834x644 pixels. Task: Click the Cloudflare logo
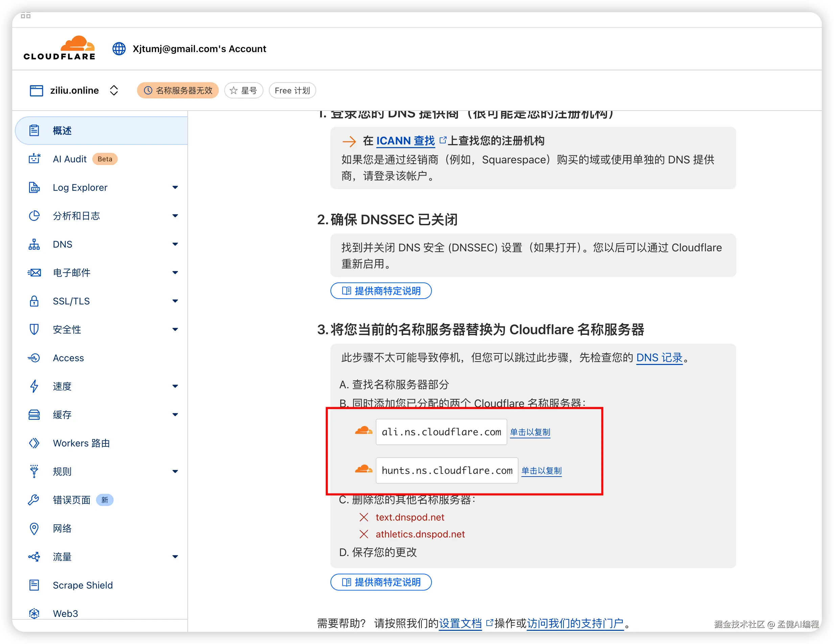[x=59, y=48]
